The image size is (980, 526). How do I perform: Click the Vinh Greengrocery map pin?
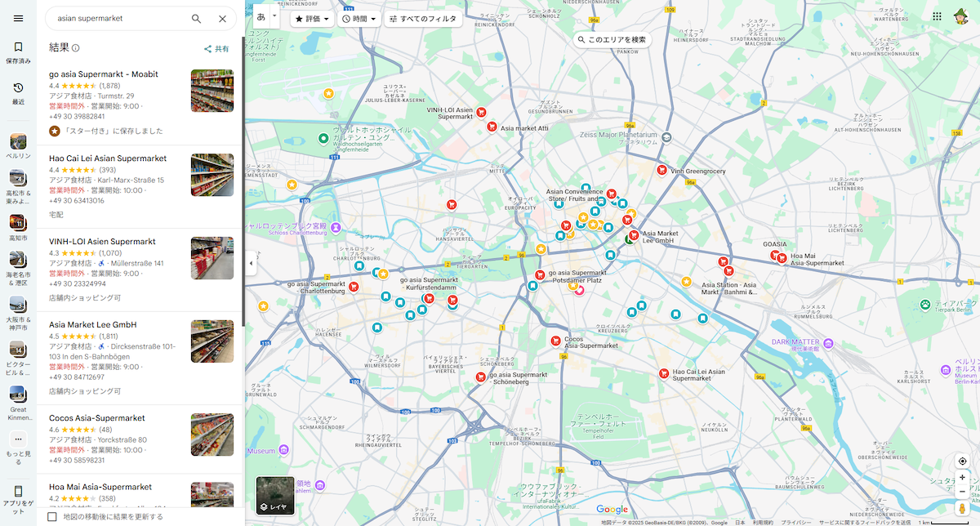coord(661,171)
